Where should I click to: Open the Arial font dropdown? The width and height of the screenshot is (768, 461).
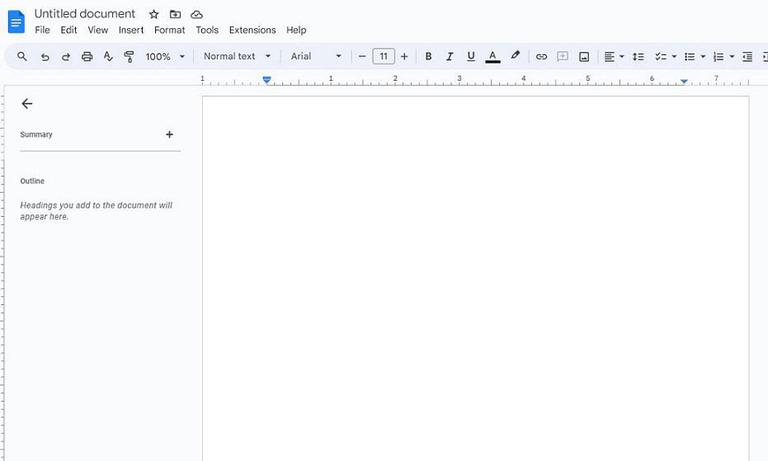[316, 56]
